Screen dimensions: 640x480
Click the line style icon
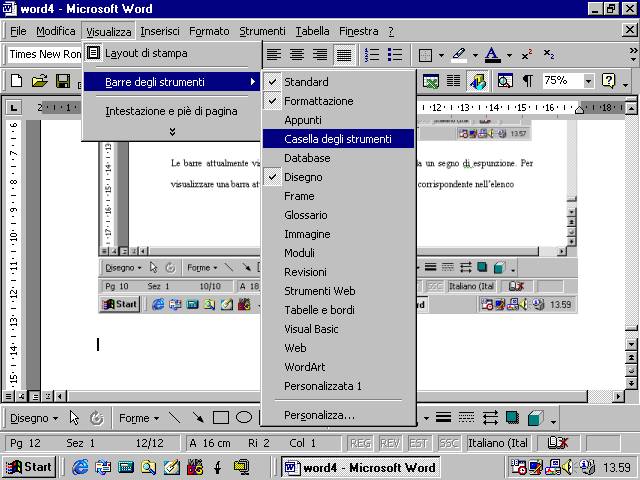443,418
